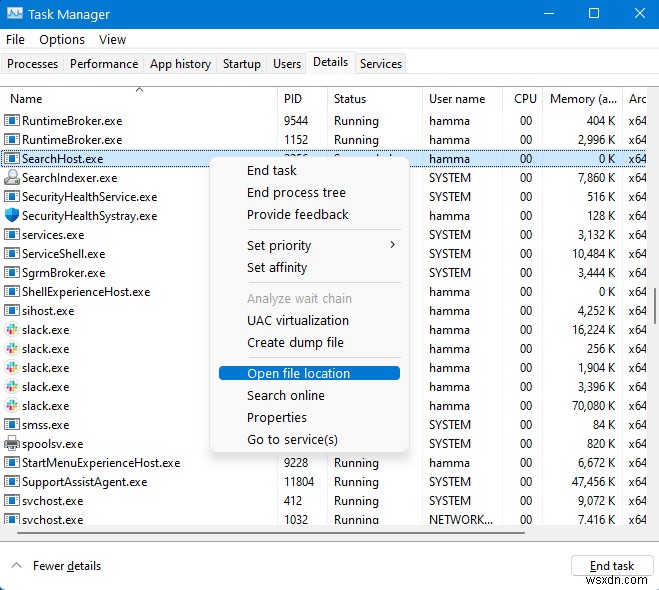The image size is (659, 590).
Task: Open the View menu
Action: pyautogui.click(x=112, y=40)
